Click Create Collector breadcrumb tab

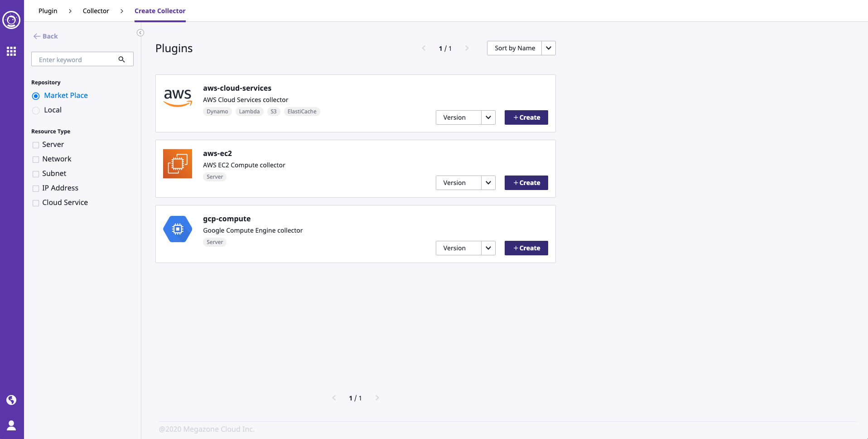pos(160,11)
